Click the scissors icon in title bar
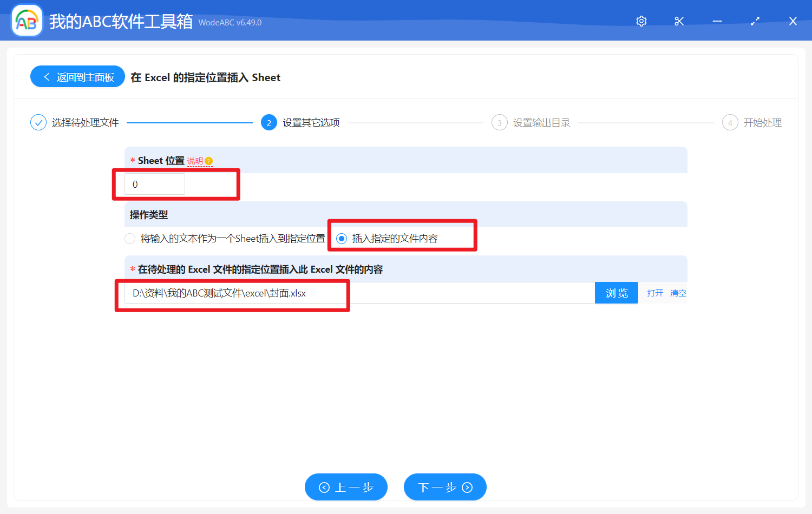The height and width of the screenshot is (514, 812). tap(679, 21)
